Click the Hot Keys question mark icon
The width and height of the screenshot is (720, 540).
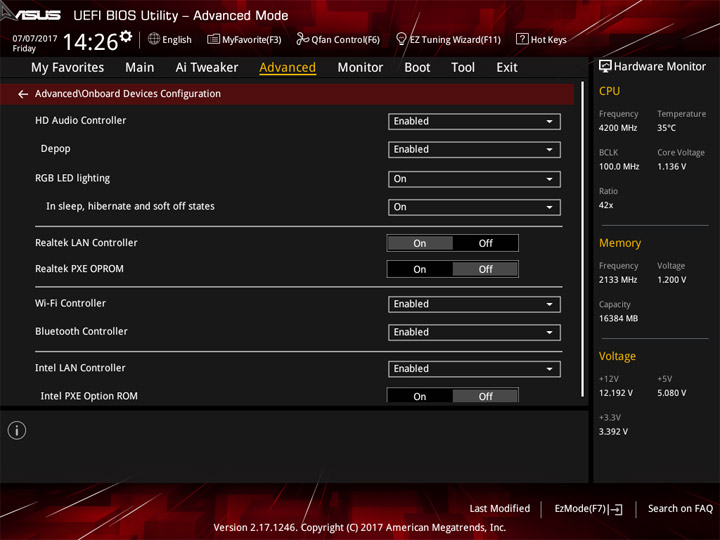[522, 39]
